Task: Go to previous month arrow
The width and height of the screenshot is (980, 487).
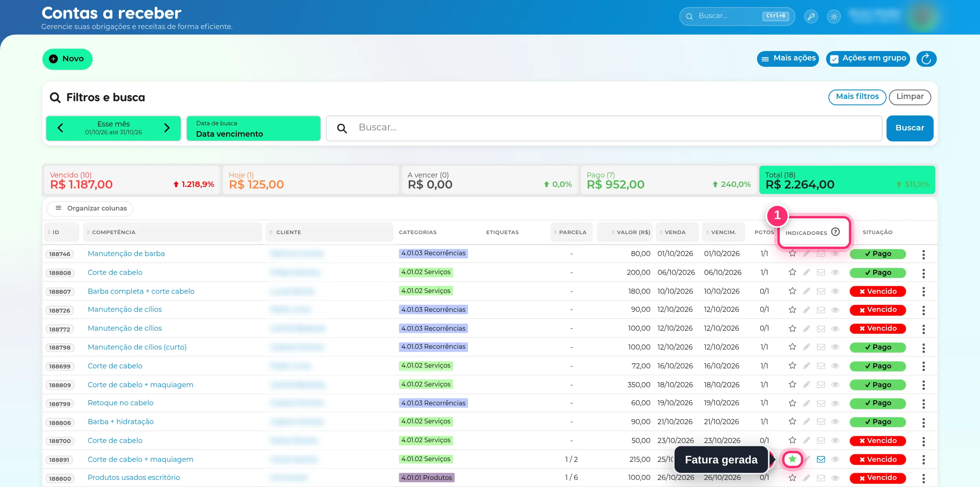Action: point(60,128)
